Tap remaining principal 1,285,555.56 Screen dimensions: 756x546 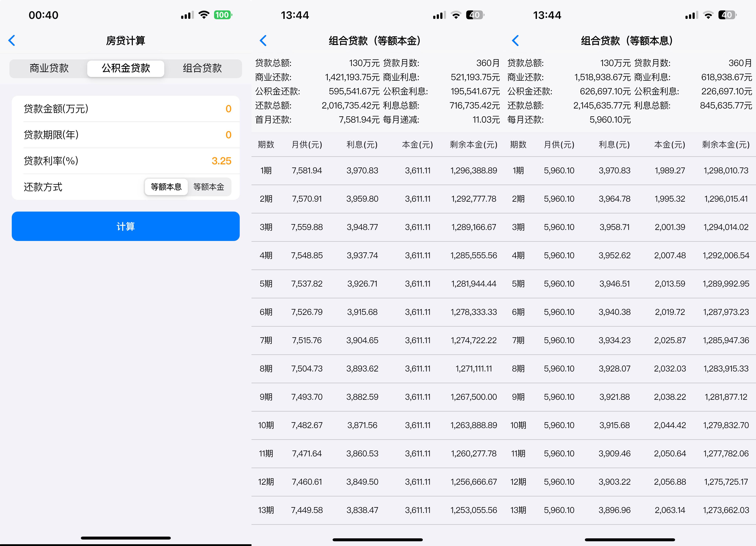click(x=474, y=256)
